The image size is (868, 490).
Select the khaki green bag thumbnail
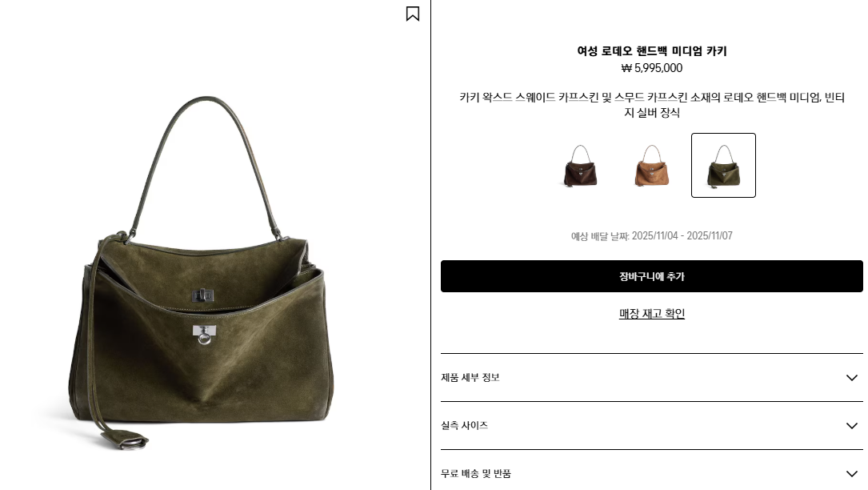coord(723,165)
